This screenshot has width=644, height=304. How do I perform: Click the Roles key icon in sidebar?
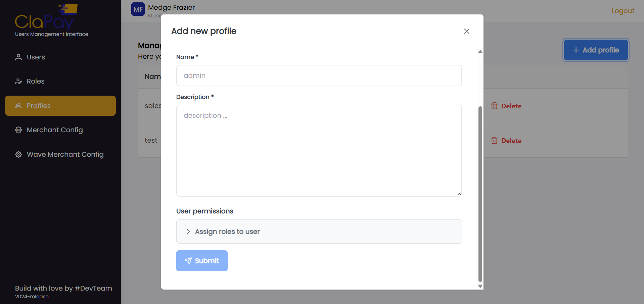coord(18,81)
